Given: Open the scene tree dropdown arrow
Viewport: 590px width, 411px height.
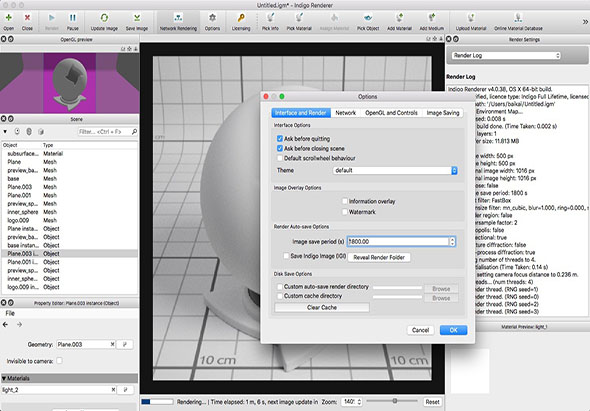Looking at the screenshot, I should (5, 131).
